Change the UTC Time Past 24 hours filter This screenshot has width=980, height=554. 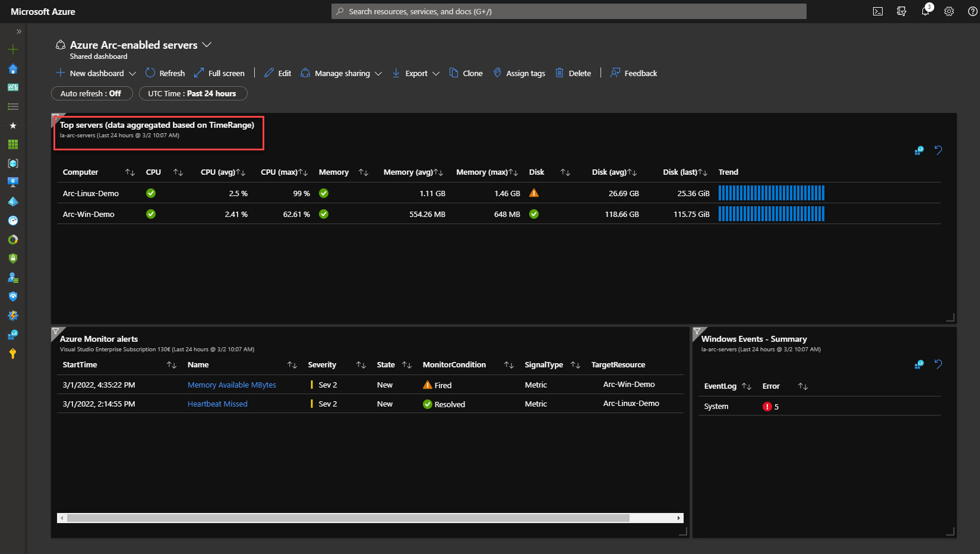coord(192,93)
